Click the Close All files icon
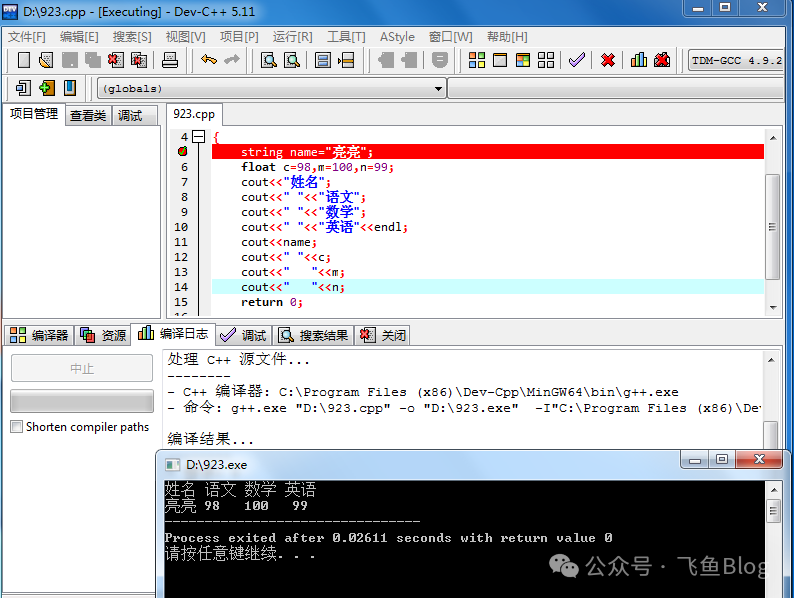 click(139, 60)
